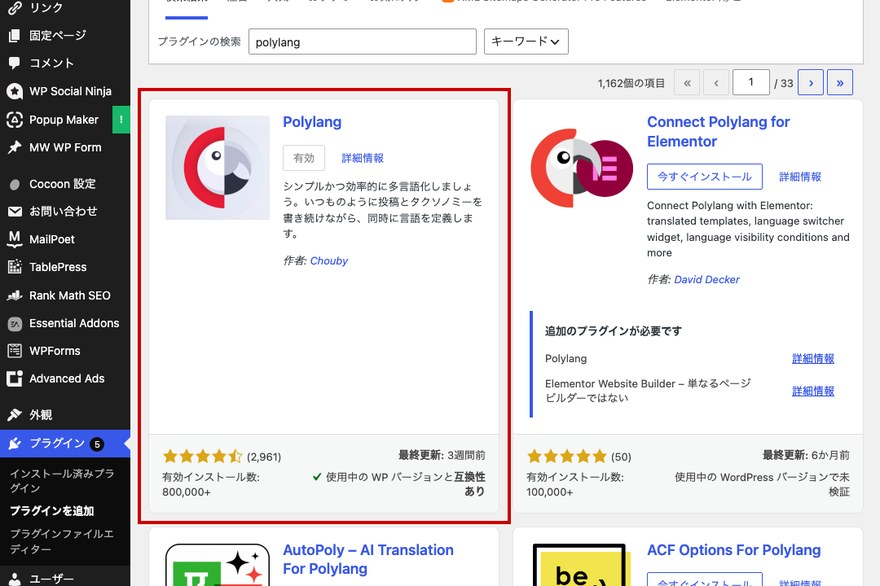The height and width of the screenshot is (586, 880).
Task: Click the disabled previous page button
Action: 716,83
